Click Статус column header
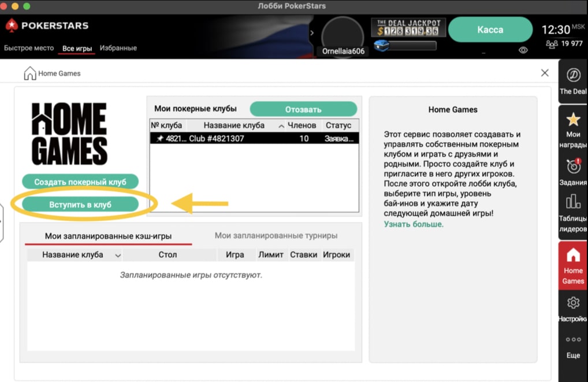Screen dimensions: 588x382 coord(338,125)
